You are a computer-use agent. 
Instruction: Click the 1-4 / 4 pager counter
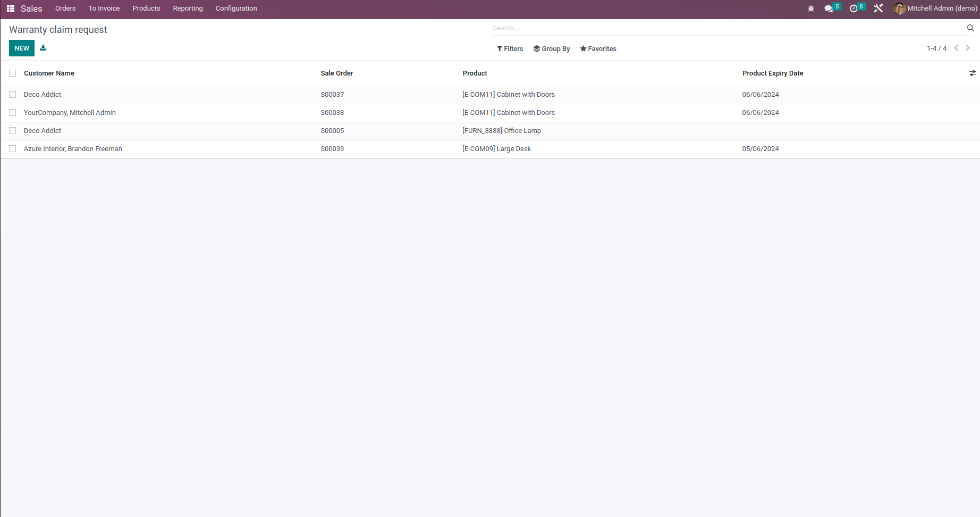coord(936,48)
